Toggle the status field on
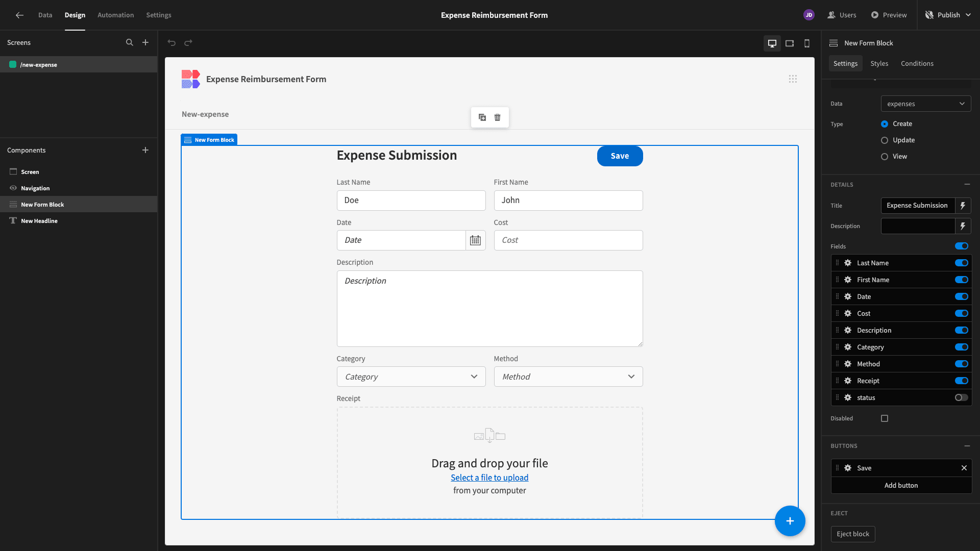 point(962,397)
